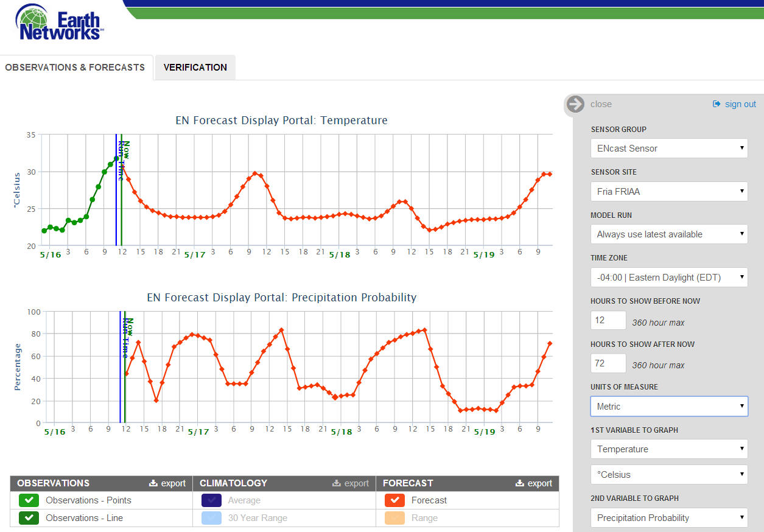
Task: Toggle Climatology Average checkbox
Action: (x=211, y=500)
